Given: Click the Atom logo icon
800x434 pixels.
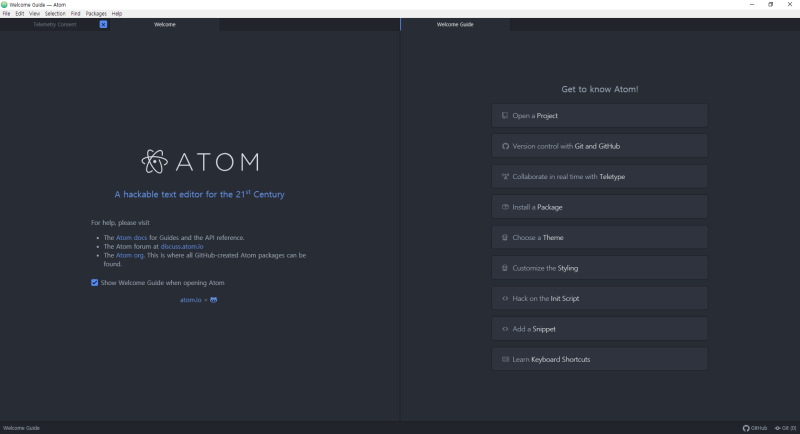Looking at the screenshot, I should click(155, 162).
